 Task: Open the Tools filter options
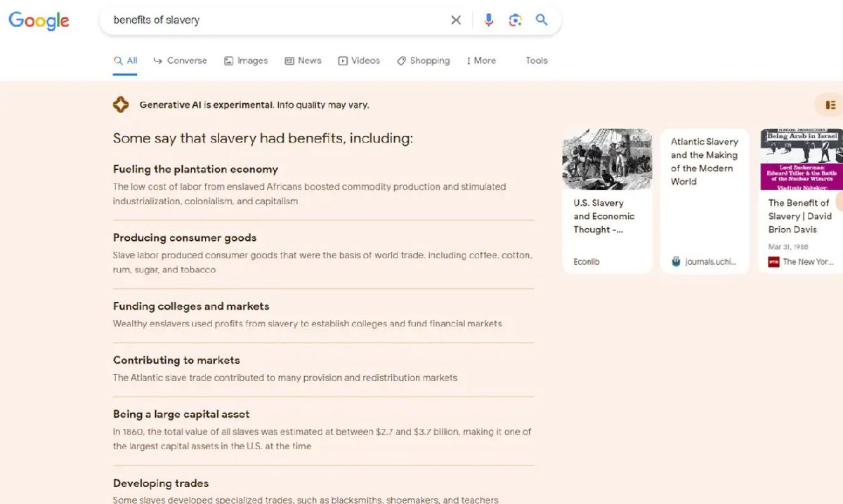click(536, 61)
